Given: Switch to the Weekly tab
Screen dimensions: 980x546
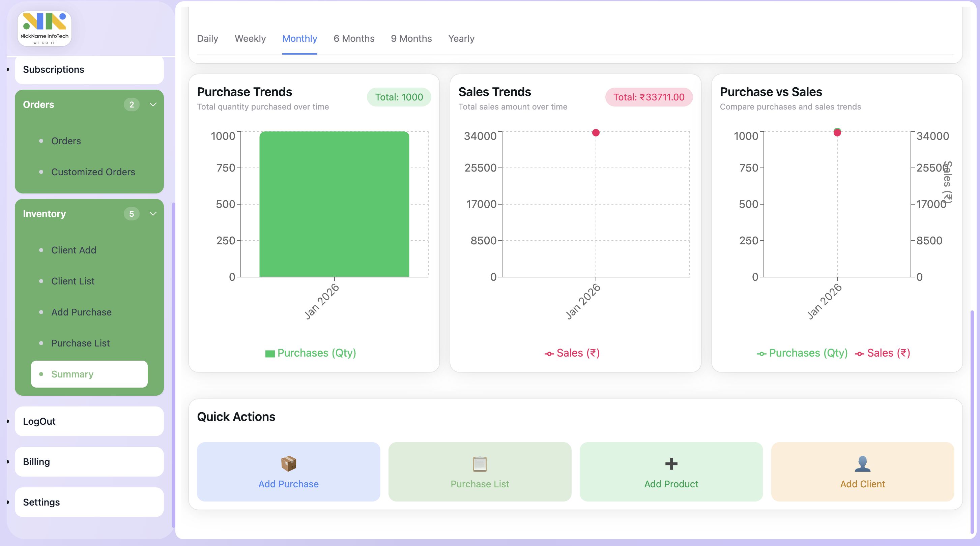Looking at the screenshot, I should pyautogui.click(x=250, y=39).
